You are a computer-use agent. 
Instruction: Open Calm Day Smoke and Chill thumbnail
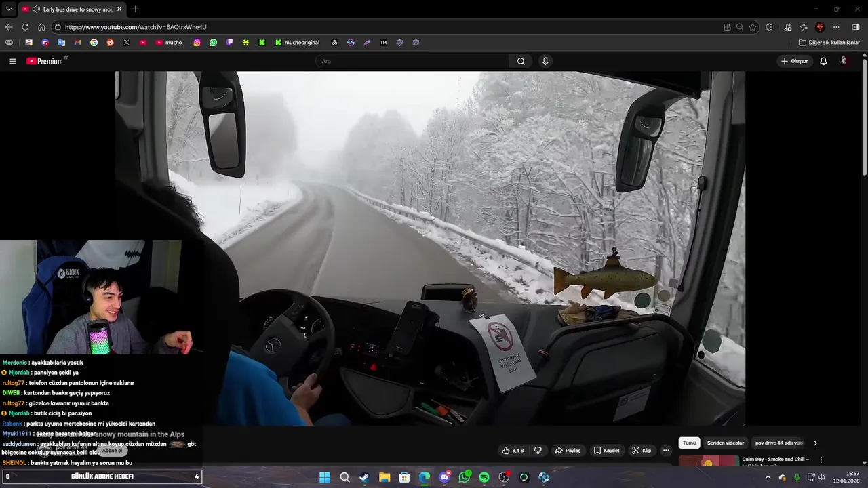(709, 461)
